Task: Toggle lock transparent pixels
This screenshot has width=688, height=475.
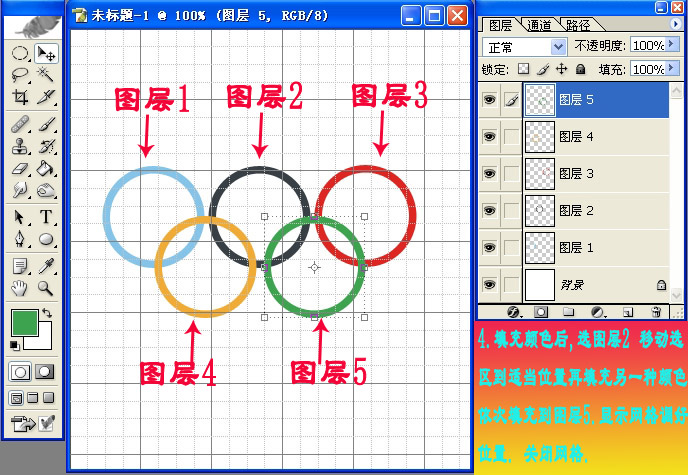Action: point(523,69)
